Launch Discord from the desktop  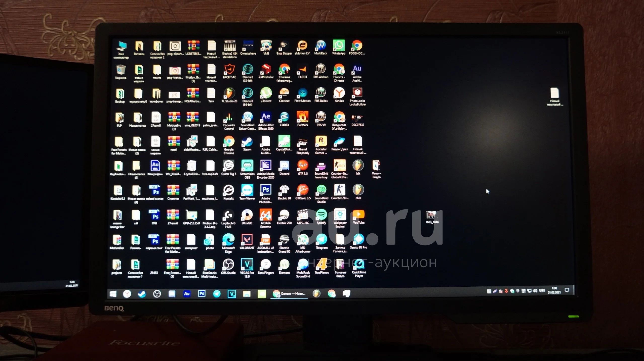coord(284,168)
